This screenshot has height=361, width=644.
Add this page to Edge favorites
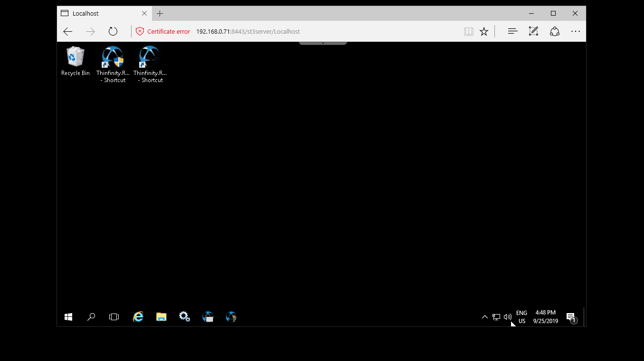pyautogui.click(x=484, y=31)
